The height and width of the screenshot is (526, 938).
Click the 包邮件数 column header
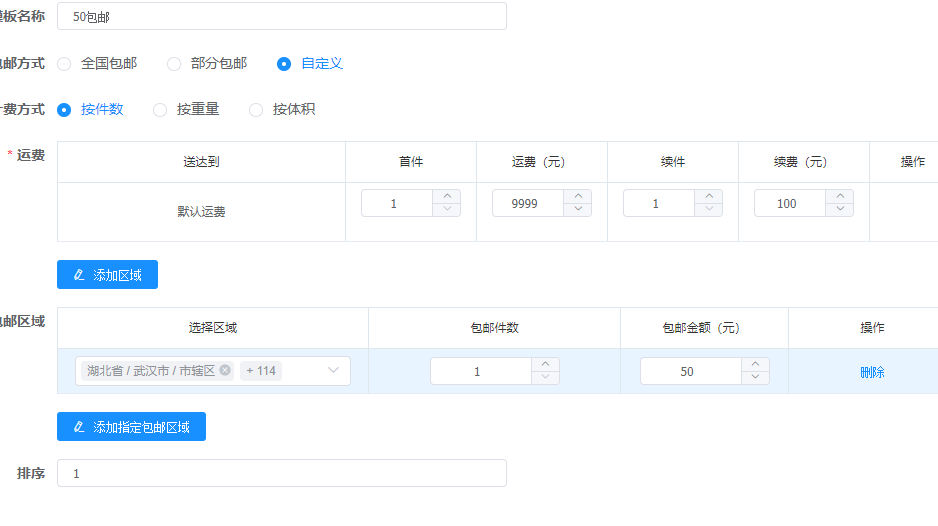[x=494, y=328]
